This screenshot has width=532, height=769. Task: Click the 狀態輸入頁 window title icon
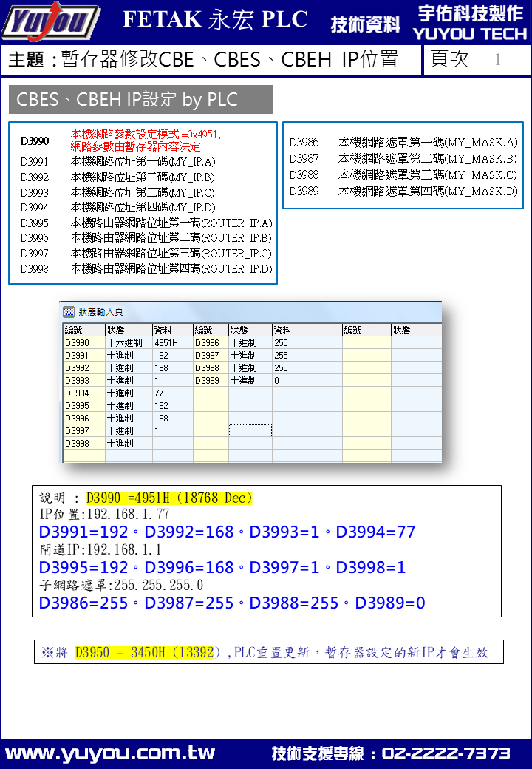tap(69, 311)
